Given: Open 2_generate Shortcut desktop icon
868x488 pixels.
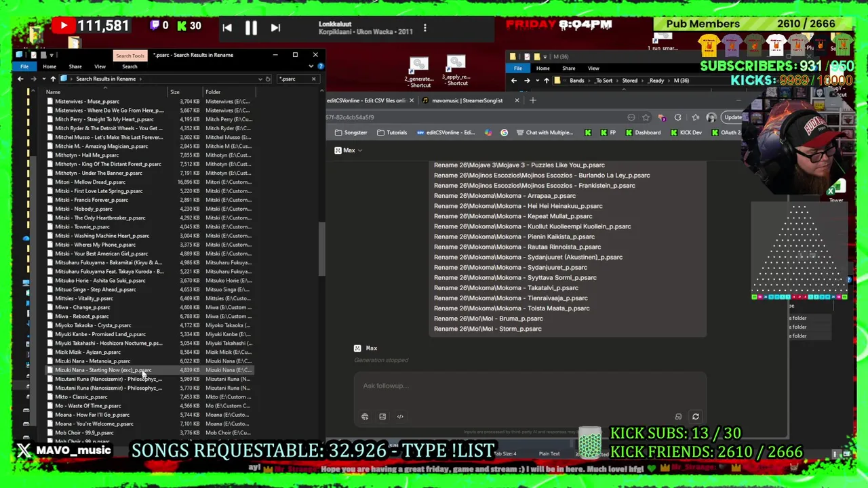Looking at the screenshot, I should coord(419,73).
